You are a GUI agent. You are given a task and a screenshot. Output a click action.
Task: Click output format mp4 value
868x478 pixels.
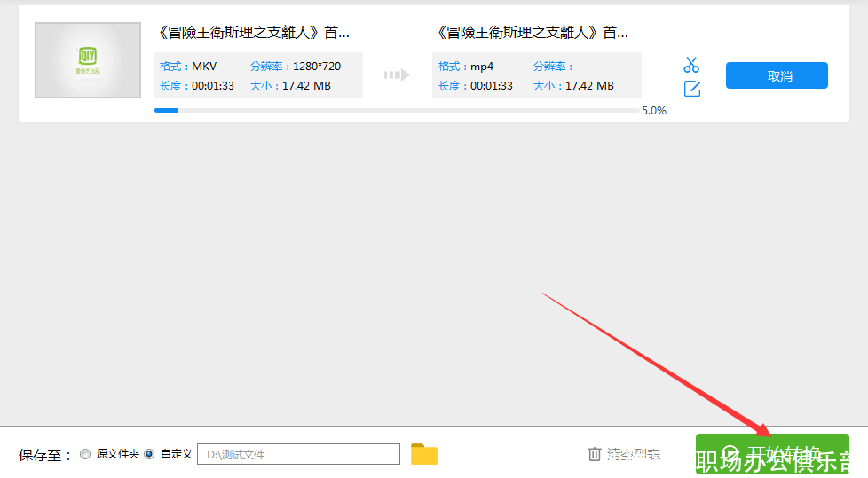482,67
